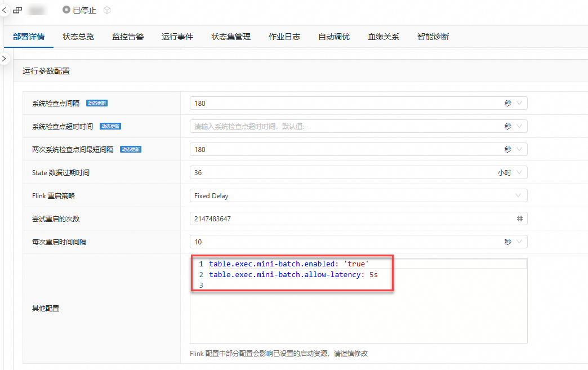Open the 秒 unit dropdown for 每次重启时间间隔

coord(513,242)
